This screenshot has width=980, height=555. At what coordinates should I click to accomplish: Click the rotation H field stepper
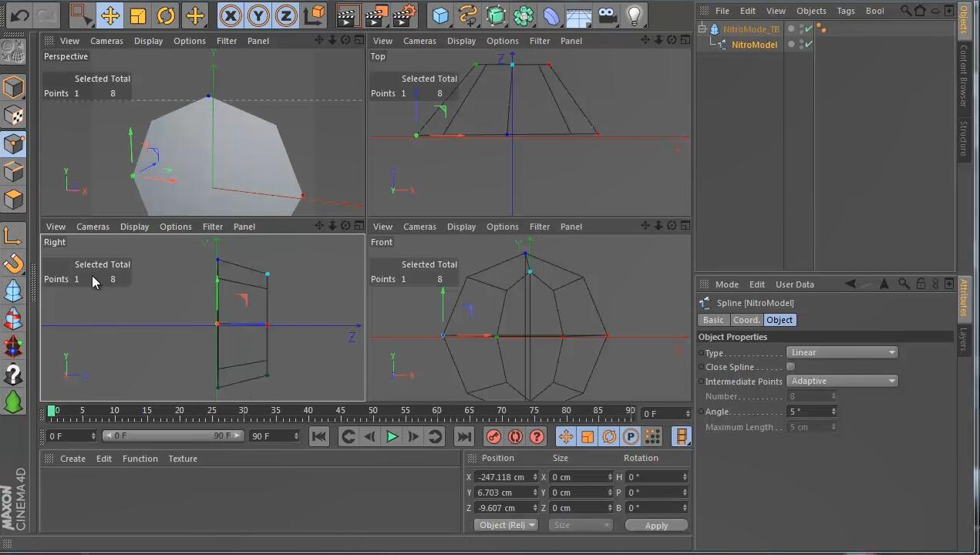coord(685,477)
